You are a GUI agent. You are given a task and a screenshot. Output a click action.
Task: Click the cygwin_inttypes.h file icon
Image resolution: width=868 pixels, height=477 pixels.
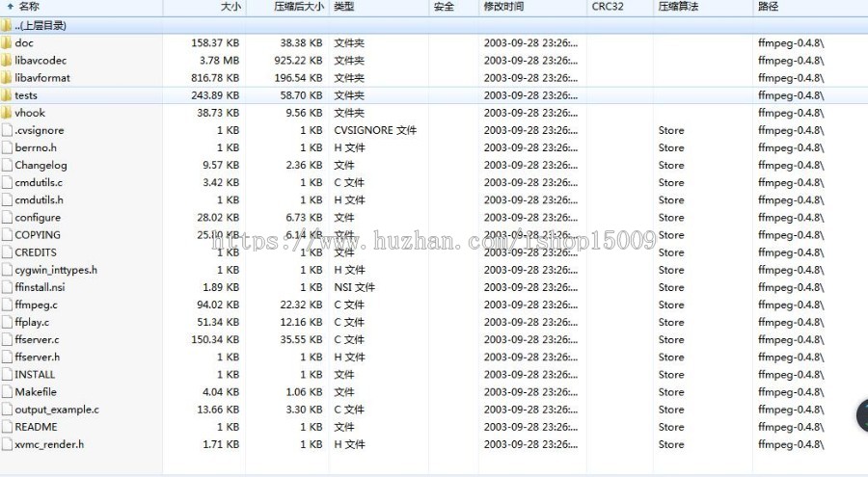tap(7, 270)
